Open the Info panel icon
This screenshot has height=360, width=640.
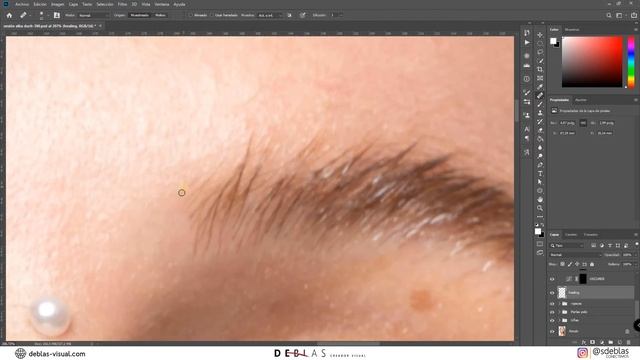[x=527, y=79]
